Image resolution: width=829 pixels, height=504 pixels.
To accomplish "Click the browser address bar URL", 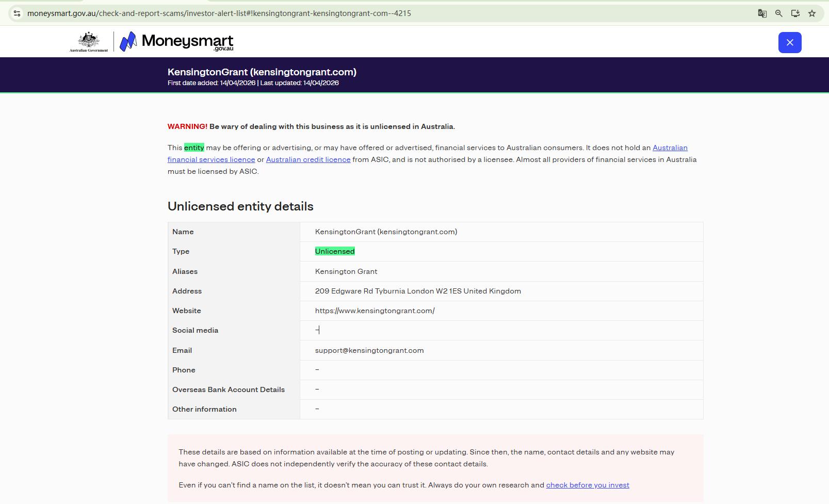I will [219, 13].
